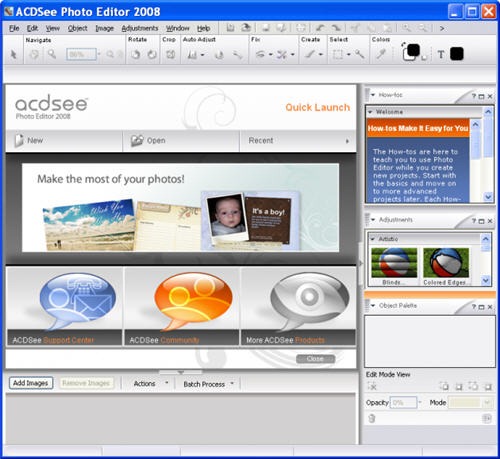Show the Recent files list

[x=298, y=141]
